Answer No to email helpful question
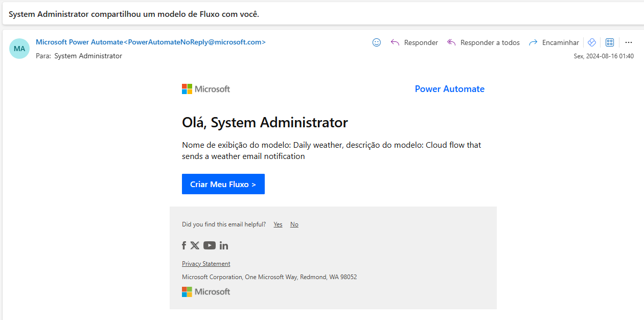The height and width of the screenshot is (320, 644). (294, 224)
